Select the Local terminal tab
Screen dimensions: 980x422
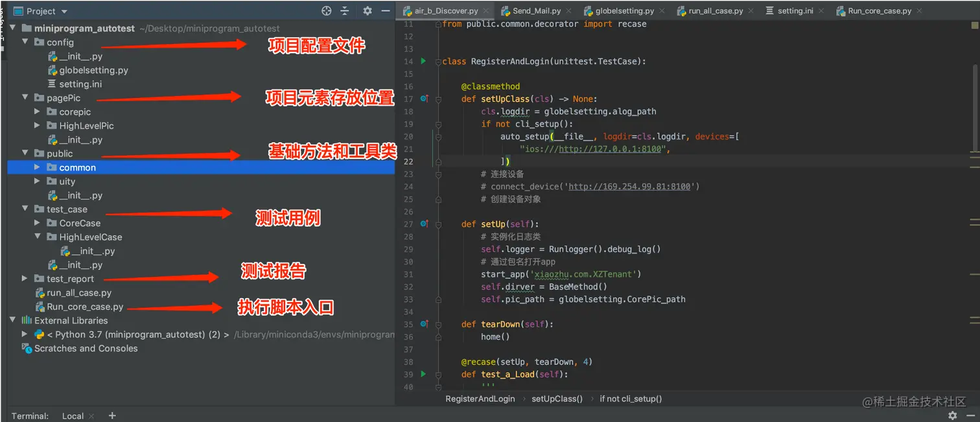click(x=73, y=416)
